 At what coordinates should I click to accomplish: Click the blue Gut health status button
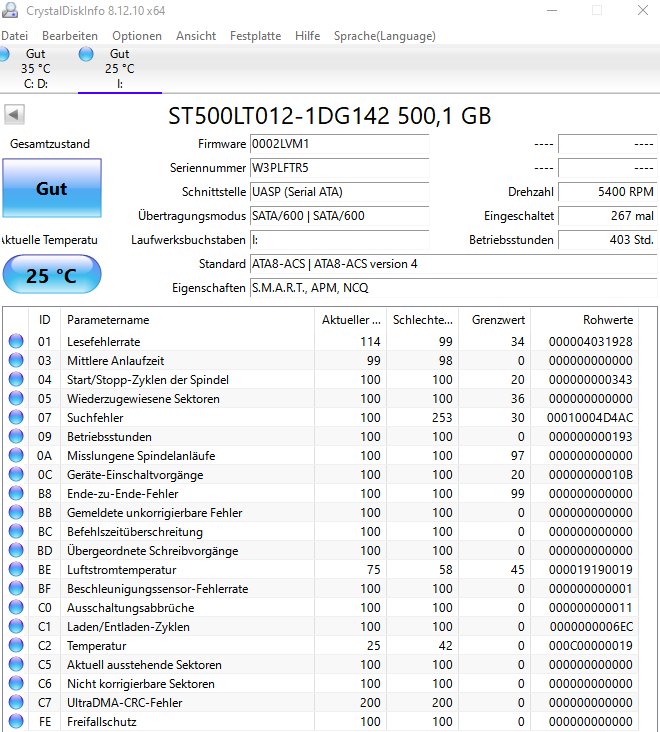click(x=52, y=188)
